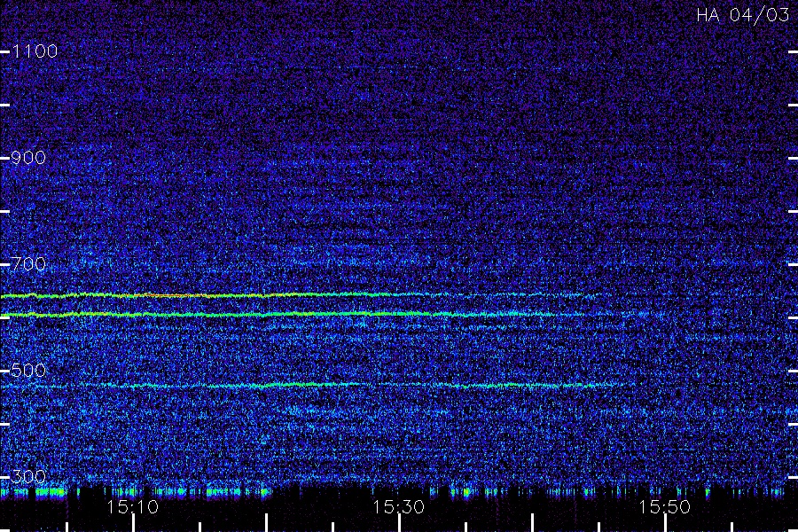Click the 1100 frequency axis label
The image size is (798, 532).
click(35, 51)
